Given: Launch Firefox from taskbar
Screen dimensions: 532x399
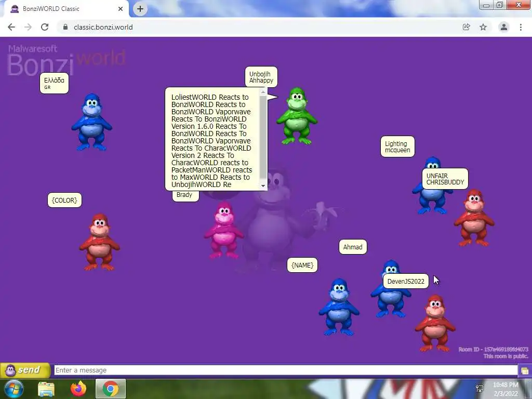Looking at the screenshot, I should click(78, 389).
